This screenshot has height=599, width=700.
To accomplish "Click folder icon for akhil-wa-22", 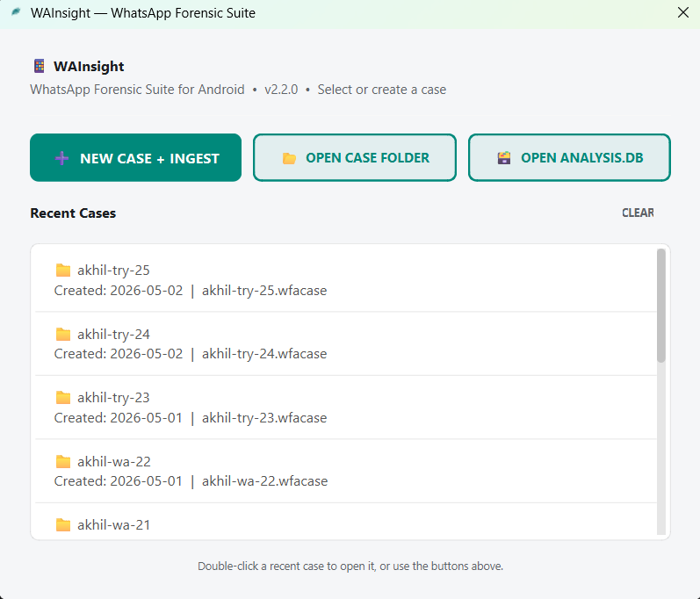I will 63,461.
